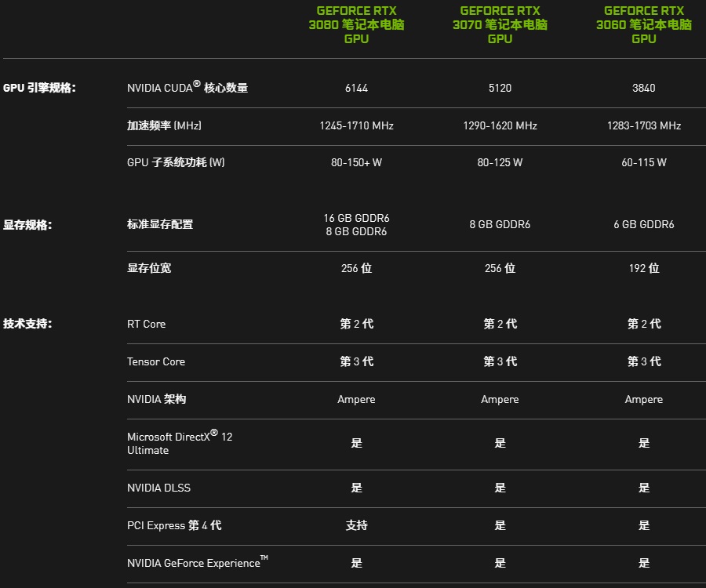The height and width of the screenshot is (588, 706).
Task: Click the 加速频率 (MHz) row label
Action: tap(164, 125)
